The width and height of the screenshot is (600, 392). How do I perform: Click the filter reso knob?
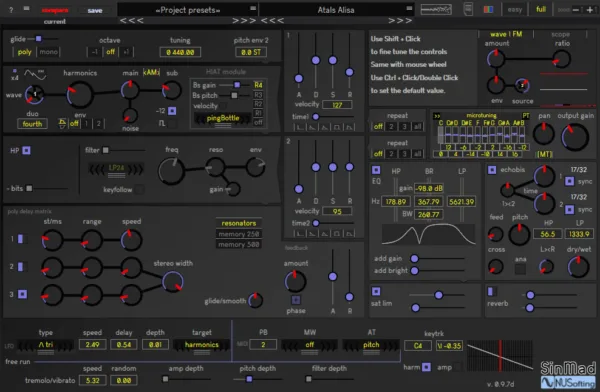pyautogui.click(x=215, y=167)
